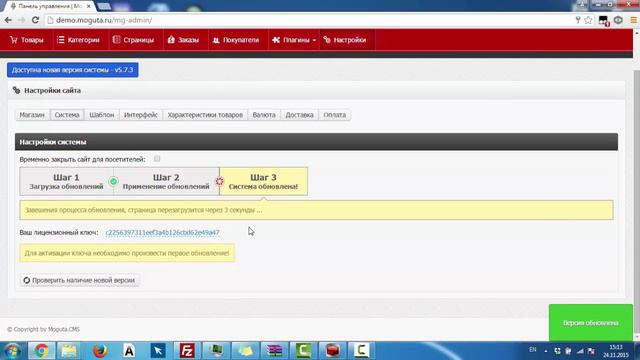Go to the Страницы section

point(133,40)
